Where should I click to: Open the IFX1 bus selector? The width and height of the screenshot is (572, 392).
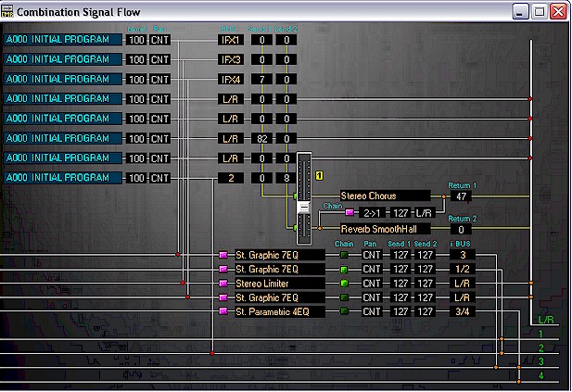click(x=230, y=40)
